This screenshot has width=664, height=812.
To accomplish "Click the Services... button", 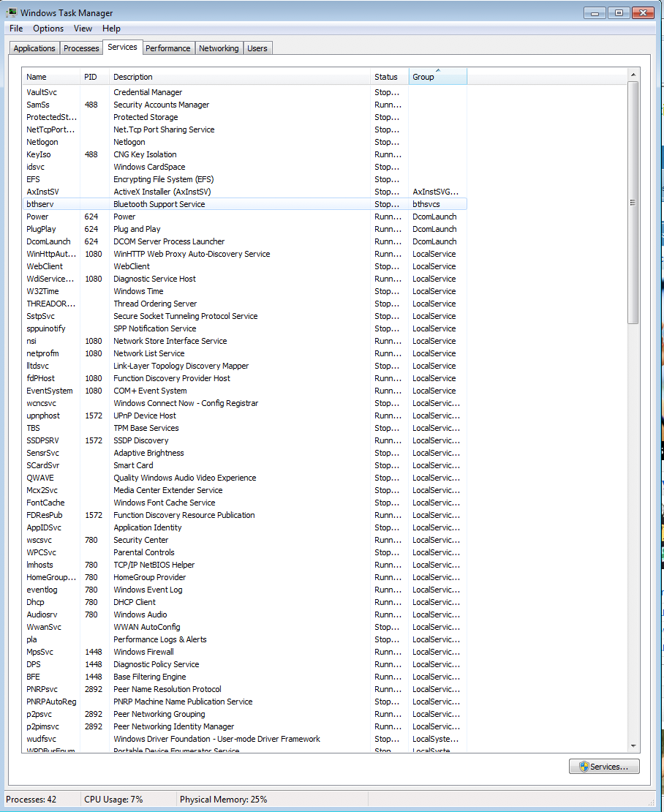I will pyautogui.click(x=604, y=767).
